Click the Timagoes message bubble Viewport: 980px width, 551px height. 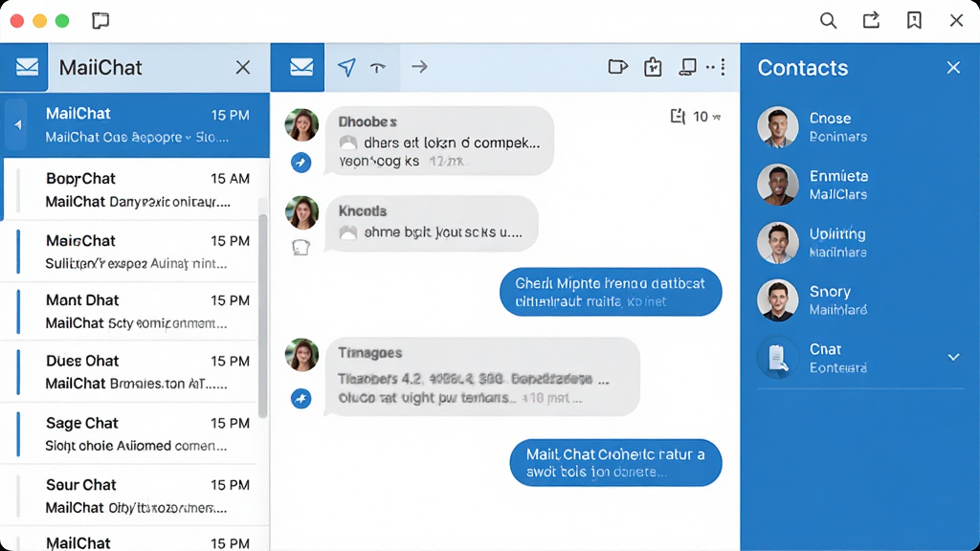pyautogui.click(x=482, y=377)
